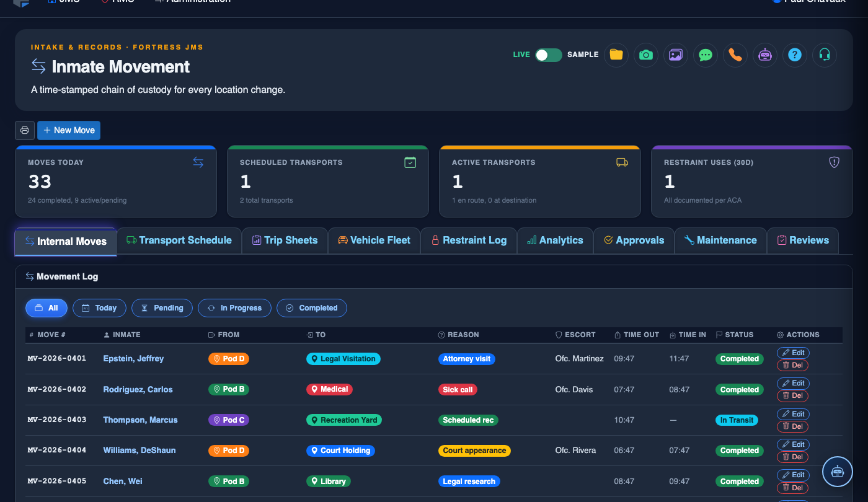This screenshot has height=502, width=868.
Task: Click the Active Transports stat card
Action: [x=540, y=182]
